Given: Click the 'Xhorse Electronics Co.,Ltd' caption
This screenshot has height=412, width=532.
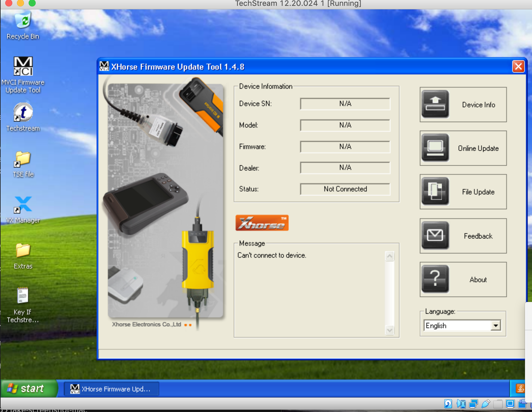Looking at the screenshot, I should pyautogui.click(x=146, y=324).
